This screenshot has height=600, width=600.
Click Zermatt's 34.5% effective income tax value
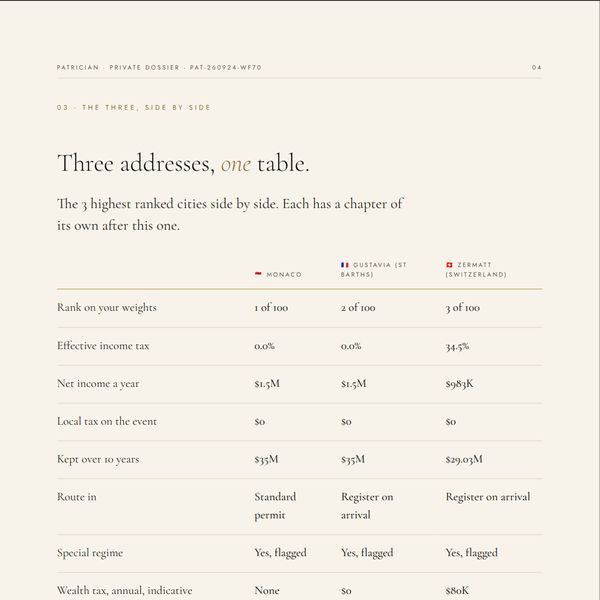(457, 346)
